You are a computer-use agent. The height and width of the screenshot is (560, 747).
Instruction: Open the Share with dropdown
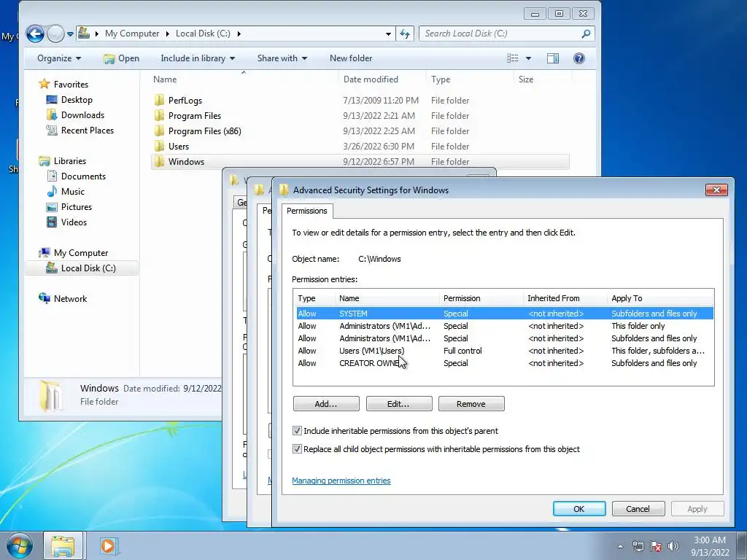coord(282,58)
